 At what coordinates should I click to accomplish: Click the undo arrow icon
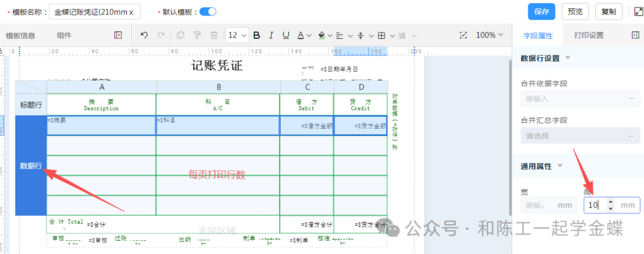point(144,35)
